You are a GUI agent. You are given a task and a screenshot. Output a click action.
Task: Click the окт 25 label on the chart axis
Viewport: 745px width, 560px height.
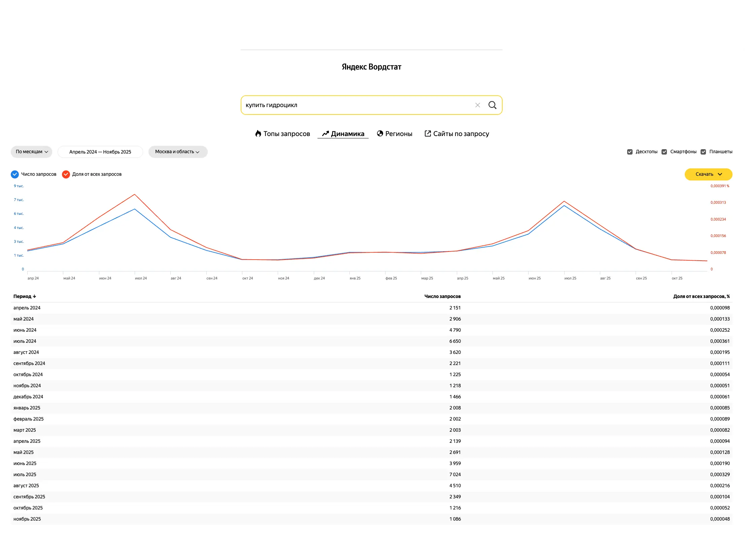click(x=677, y=278)
